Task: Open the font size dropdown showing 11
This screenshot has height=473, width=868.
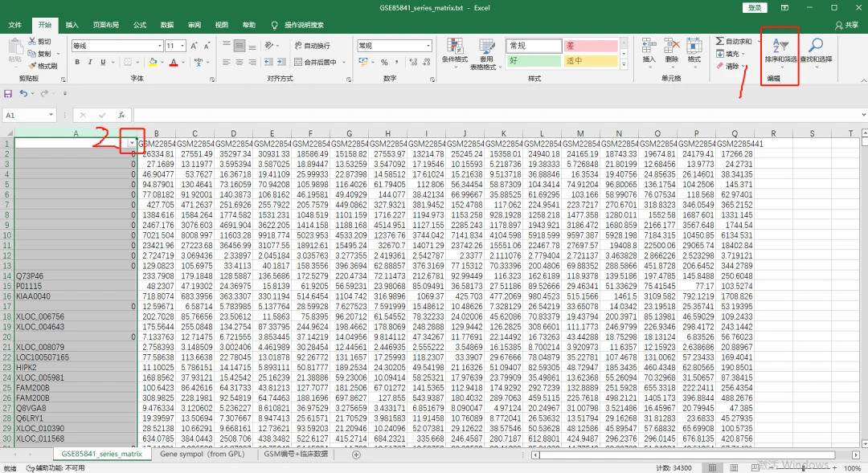Action: (x=183, y=46)
